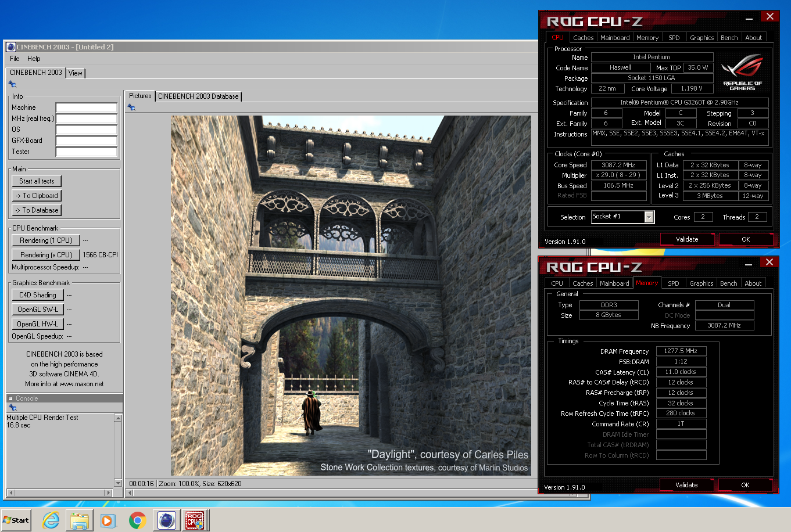Open Google Chrome from the taskbar
Viewport: 791px width, 532px height.
tap(137, 520)
